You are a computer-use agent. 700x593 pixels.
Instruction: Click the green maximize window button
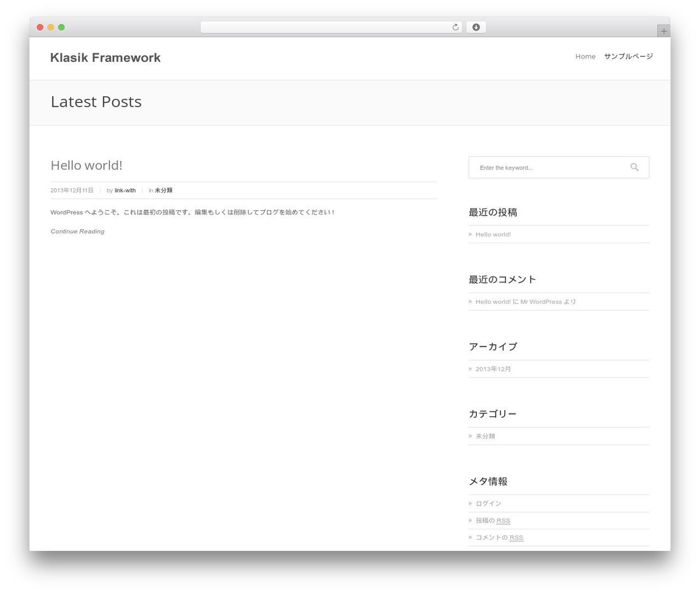[61, 27]
